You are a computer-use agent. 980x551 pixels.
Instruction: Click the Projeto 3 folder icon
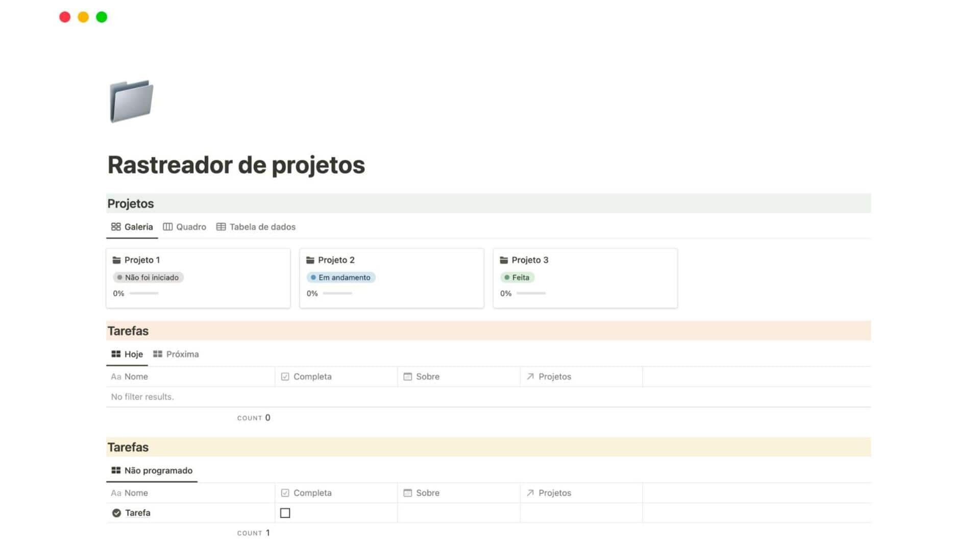pyautogui.click(x=505, y=260)
